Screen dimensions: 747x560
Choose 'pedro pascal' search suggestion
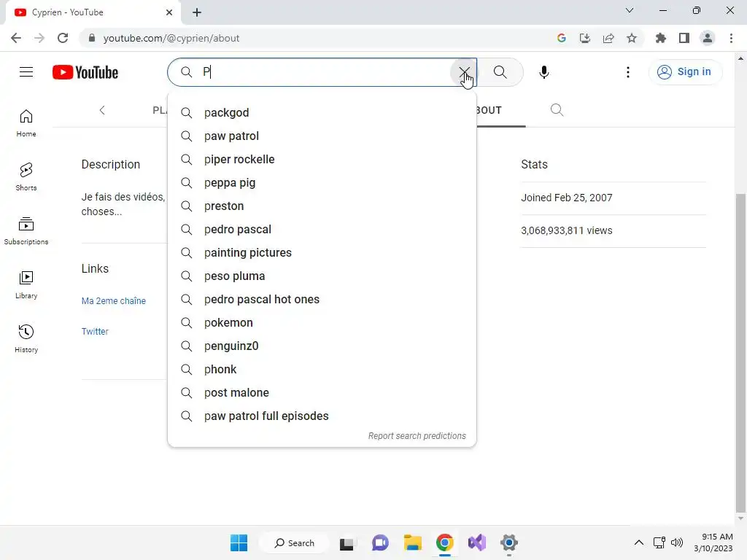pyautogui.click(x=322, y=230)
